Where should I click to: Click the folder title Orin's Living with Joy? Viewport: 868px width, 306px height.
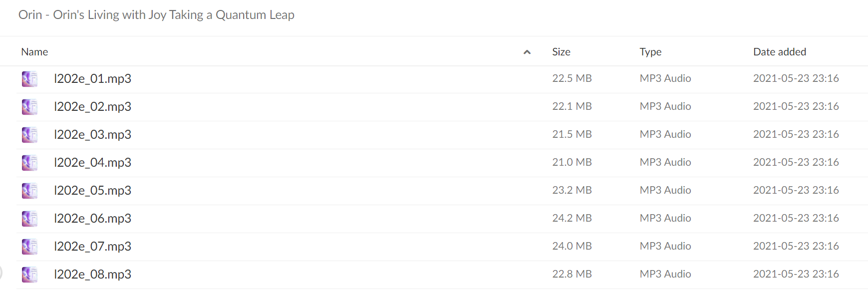click(156, 15)
